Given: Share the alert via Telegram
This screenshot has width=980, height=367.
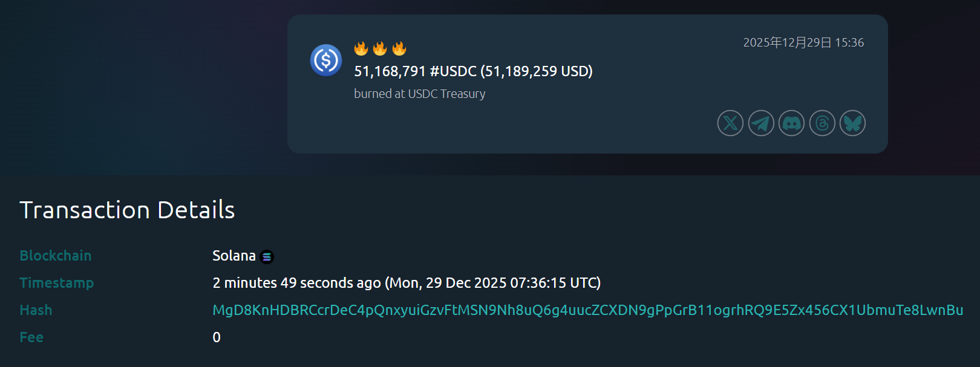Looking at the screenshot, I should click(x=761, y=123).
